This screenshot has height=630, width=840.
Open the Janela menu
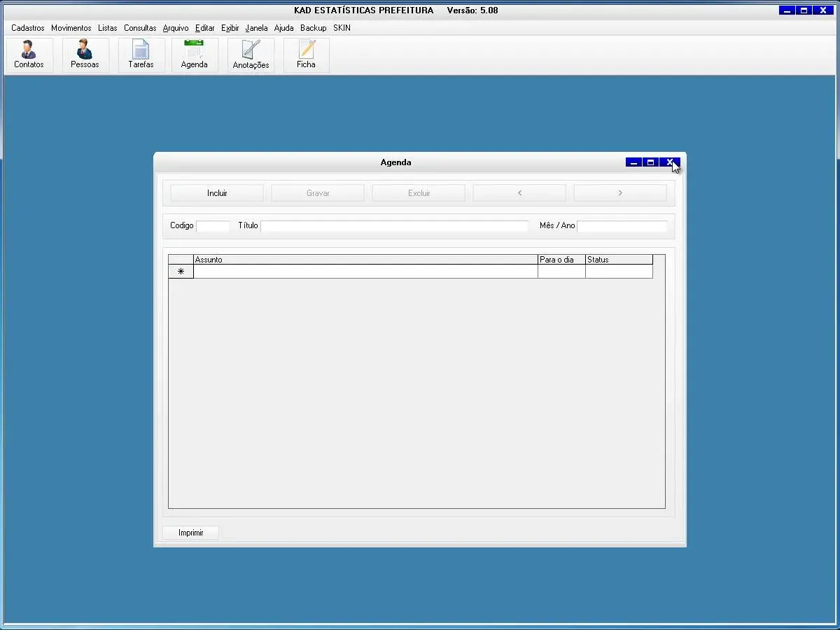[x=256, y=28]
